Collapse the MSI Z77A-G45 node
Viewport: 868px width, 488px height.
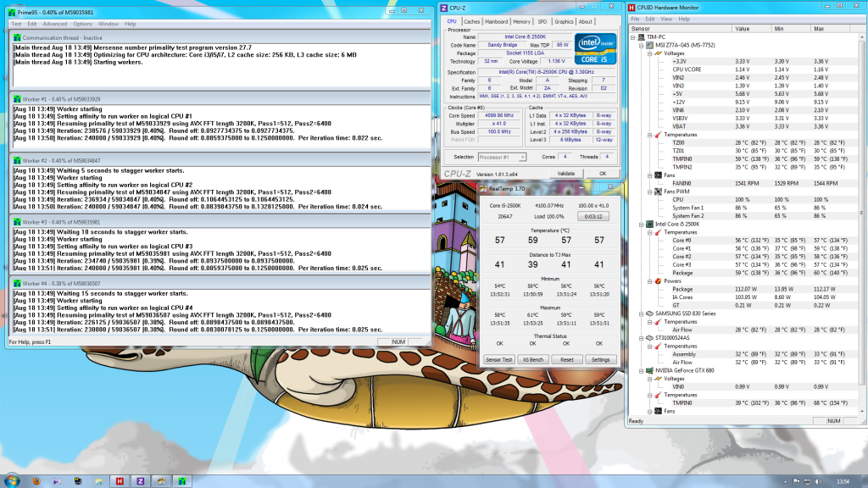[x=641, y=46]
